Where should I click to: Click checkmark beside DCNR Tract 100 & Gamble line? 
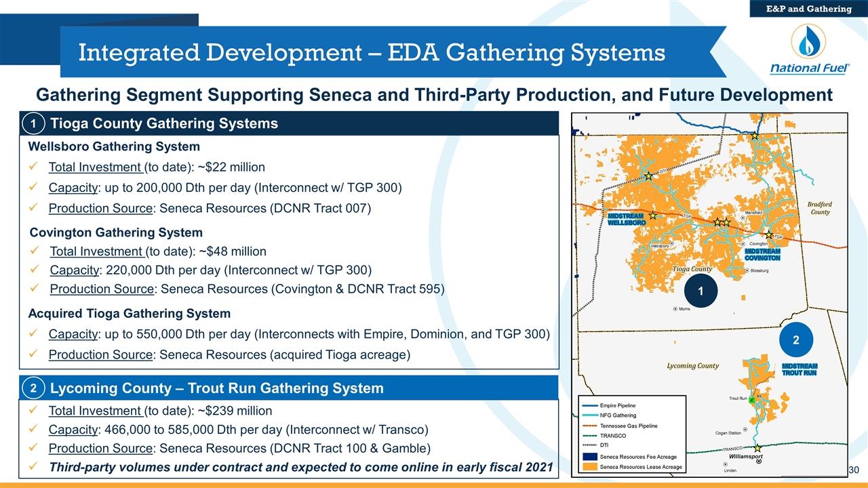click(34, 449)
